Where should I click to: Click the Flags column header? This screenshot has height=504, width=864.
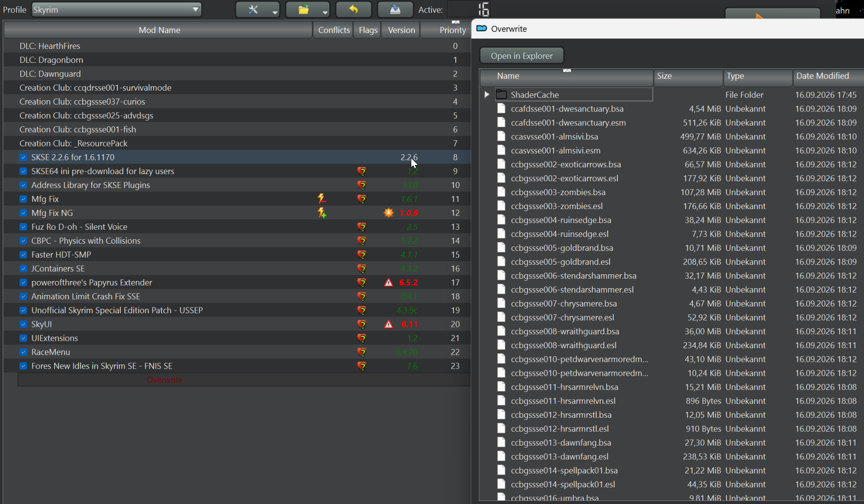tap(368, 30)
